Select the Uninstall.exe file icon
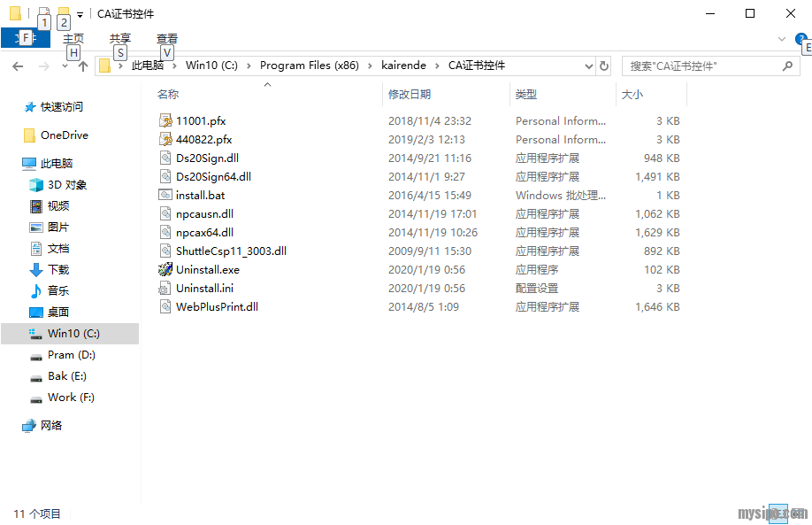The height and width of the screenshot is (525, 812). (x=165, y=270)
